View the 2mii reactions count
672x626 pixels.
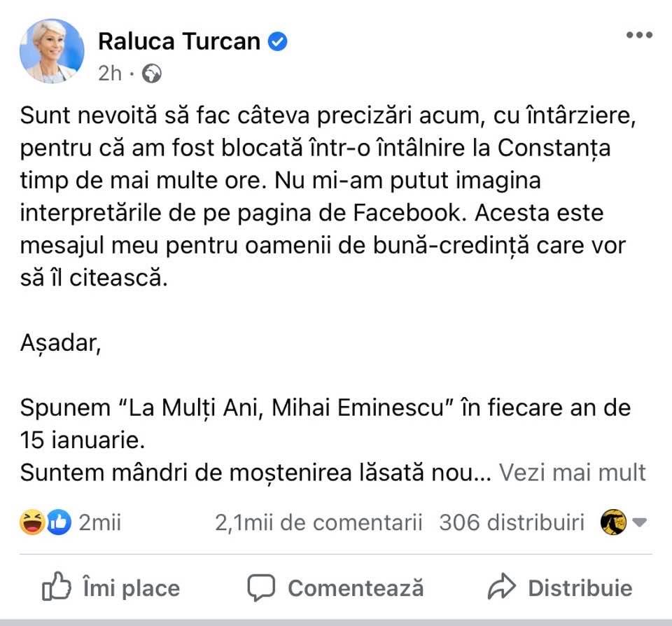100,522
